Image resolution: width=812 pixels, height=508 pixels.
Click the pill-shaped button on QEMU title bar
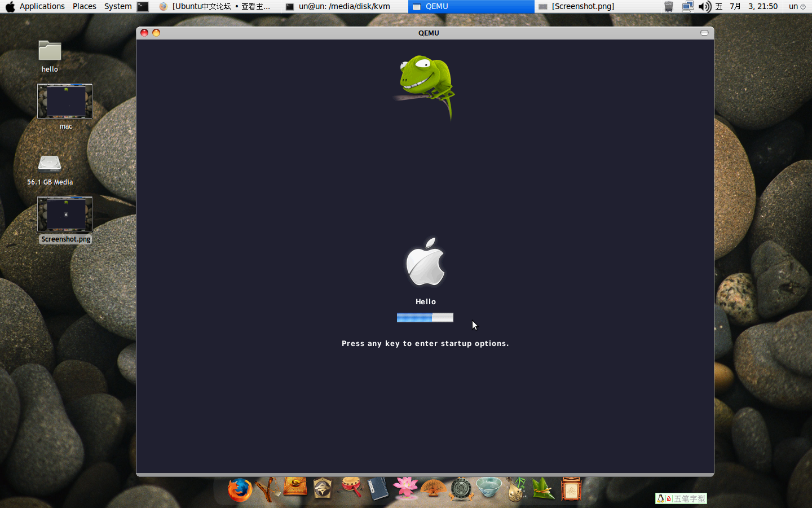point(704,33)
